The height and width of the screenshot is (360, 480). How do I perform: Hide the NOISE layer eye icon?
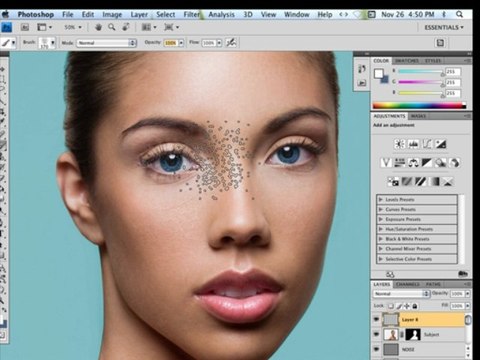[376, 349]
